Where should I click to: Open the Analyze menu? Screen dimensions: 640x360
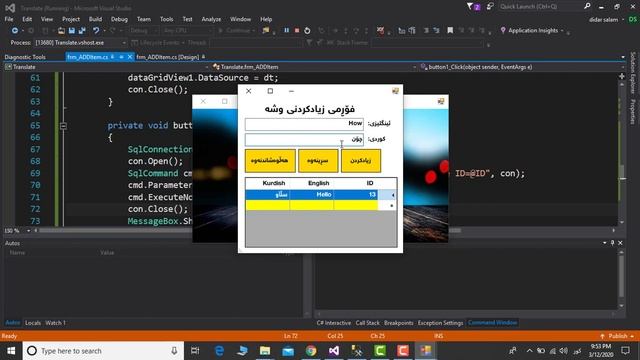pos(211,19)
